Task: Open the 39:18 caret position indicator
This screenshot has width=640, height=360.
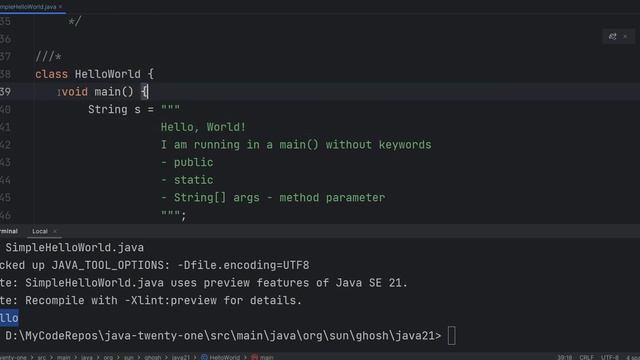Action: pyautogui.click(x=564, y=357)
